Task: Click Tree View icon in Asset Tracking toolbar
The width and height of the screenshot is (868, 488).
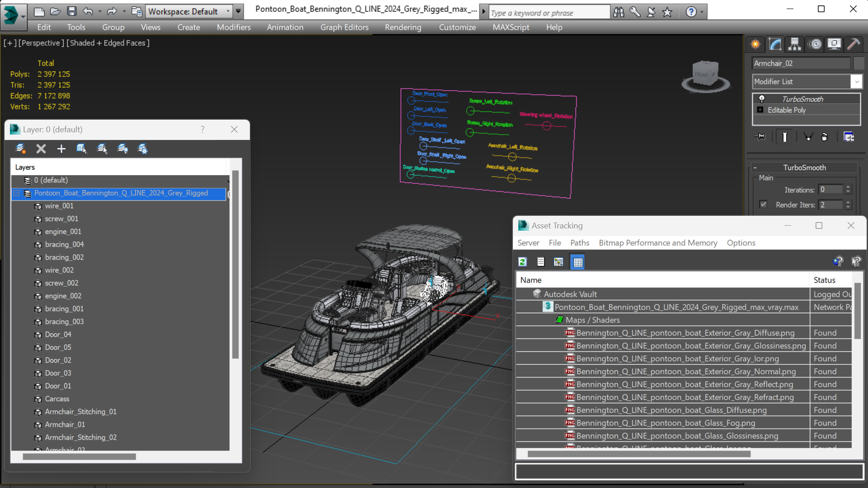Action: [558, 262]
